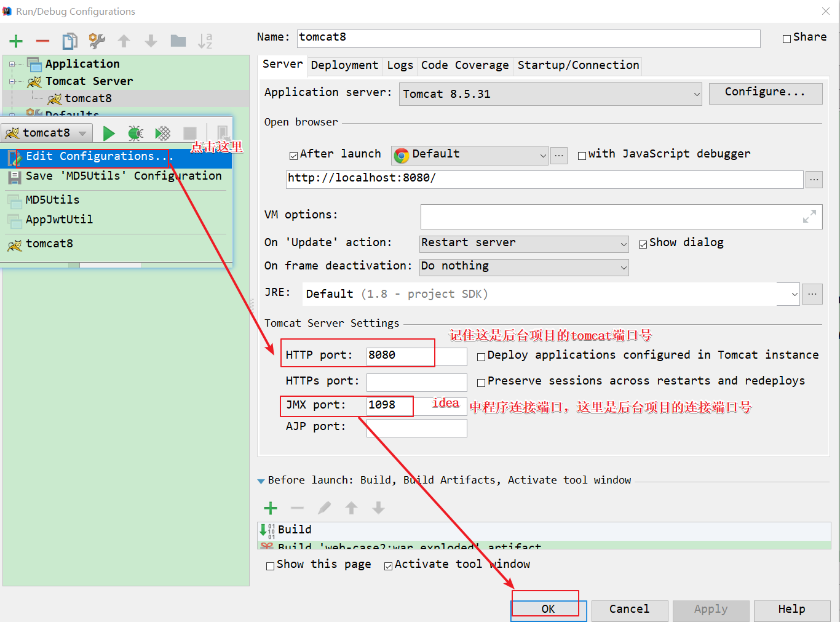Remove the selected configuration using the red minus icon

(42, 41)
